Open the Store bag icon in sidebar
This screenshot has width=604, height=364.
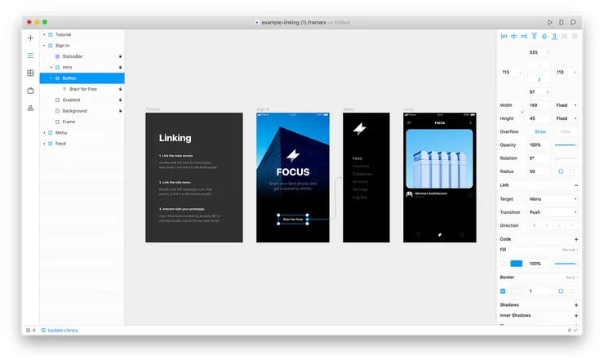tap(30, 91)
